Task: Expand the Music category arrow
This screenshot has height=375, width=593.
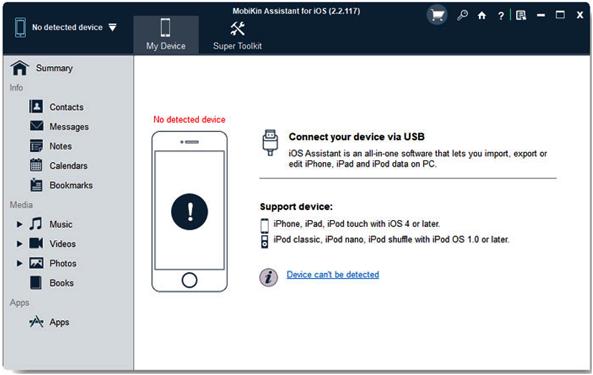Action: [x=19, y=224]
